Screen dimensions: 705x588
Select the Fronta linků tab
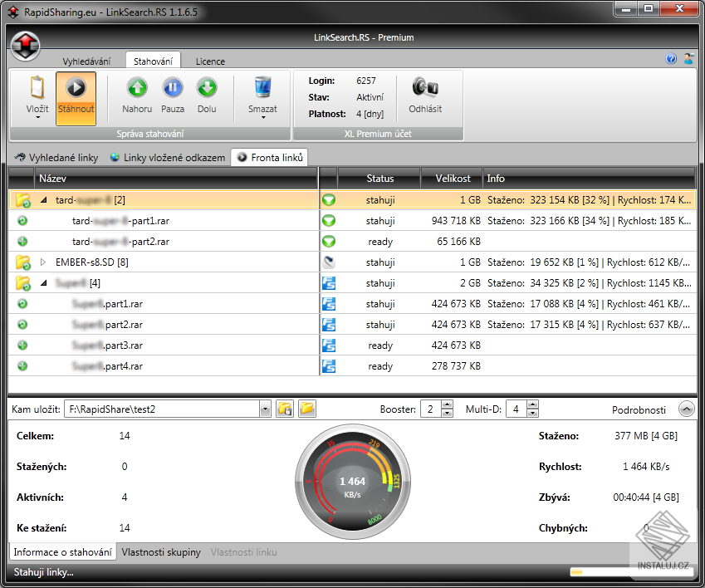pyautogui.click(x=270, y=157)
